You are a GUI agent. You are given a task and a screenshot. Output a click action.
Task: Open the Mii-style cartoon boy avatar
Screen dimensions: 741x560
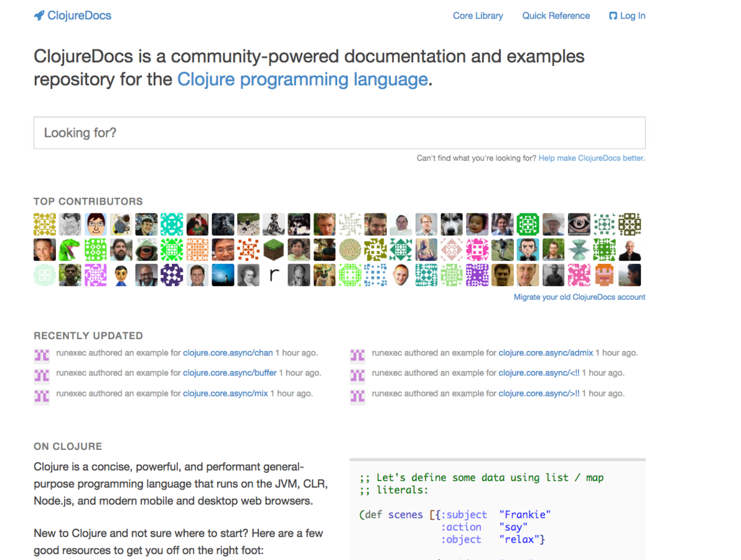pyautogui.click(x=121, y=275)
